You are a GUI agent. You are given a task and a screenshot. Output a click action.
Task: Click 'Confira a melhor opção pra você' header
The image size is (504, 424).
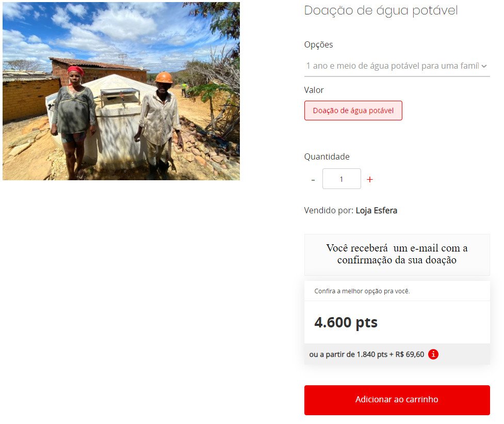click(362, 291)
